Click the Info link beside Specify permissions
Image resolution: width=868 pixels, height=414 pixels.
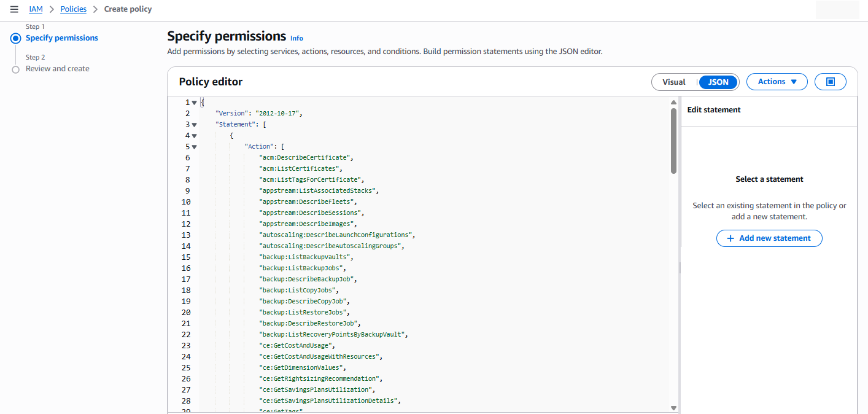pos(296,38)
